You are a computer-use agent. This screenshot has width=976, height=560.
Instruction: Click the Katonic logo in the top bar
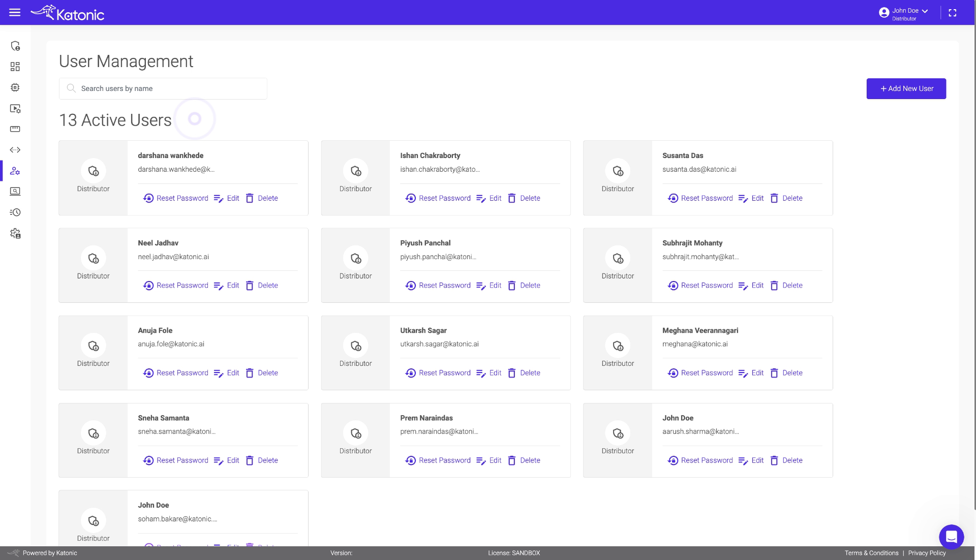coord(68,12)
